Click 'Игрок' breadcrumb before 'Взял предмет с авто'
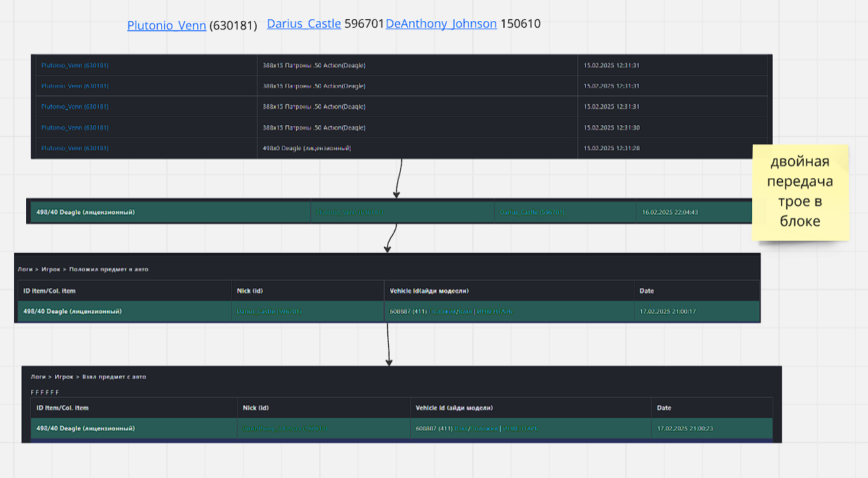Screen dimensions: 868x478 64,377
